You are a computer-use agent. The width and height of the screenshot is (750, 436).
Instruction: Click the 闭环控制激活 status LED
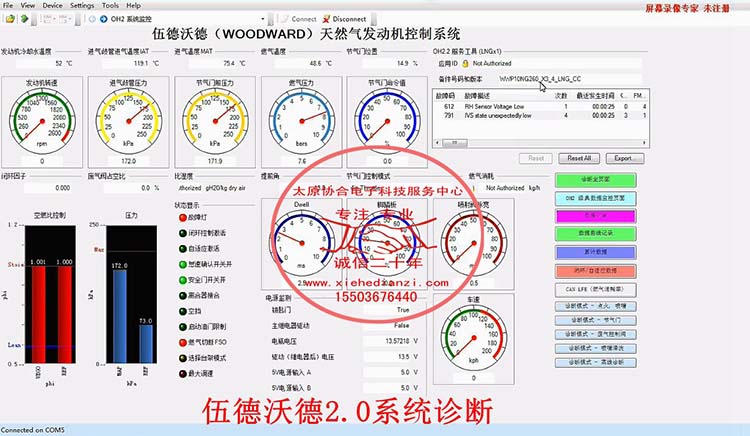(183, 233)
